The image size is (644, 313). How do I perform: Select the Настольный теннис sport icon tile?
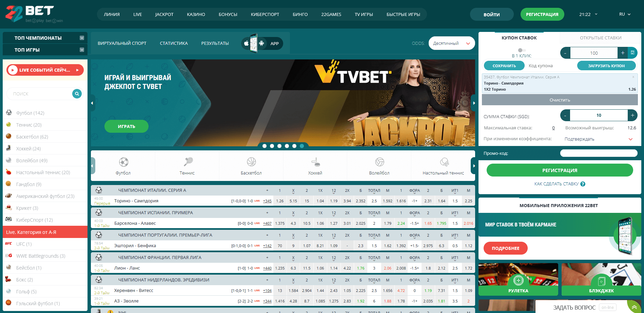pyautogui.click(x=443, y=166)
